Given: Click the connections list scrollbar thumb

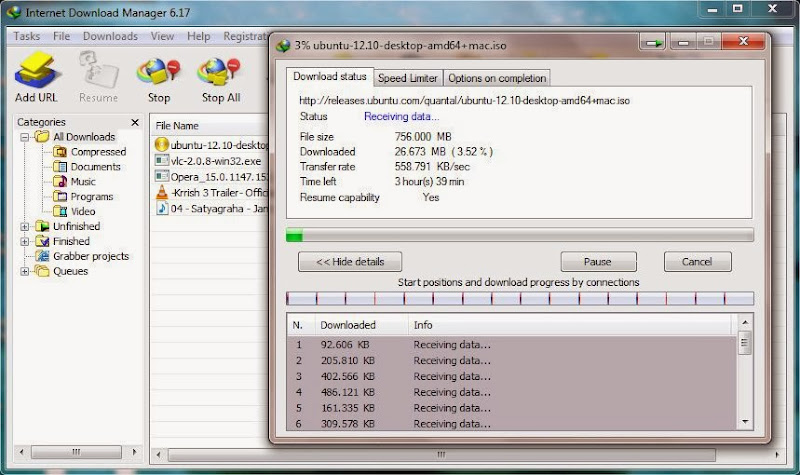Looking at the screenshot, I should (x=745, y=343).
